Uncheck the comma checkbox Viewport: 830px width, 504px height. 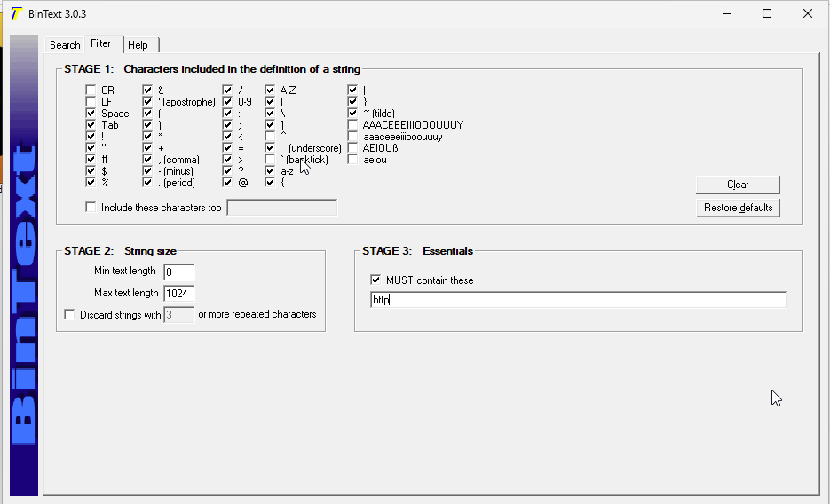147,159
